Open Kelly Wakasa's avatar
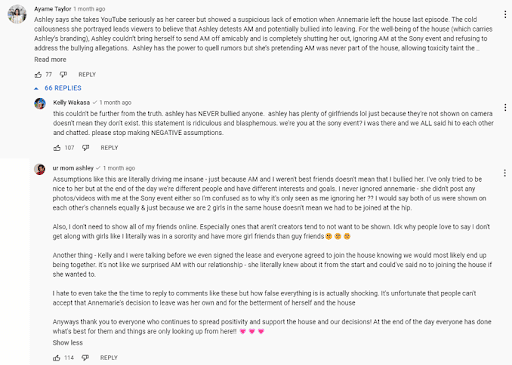The height and width of the screenshot is (365, 512). tap(40, 103)
